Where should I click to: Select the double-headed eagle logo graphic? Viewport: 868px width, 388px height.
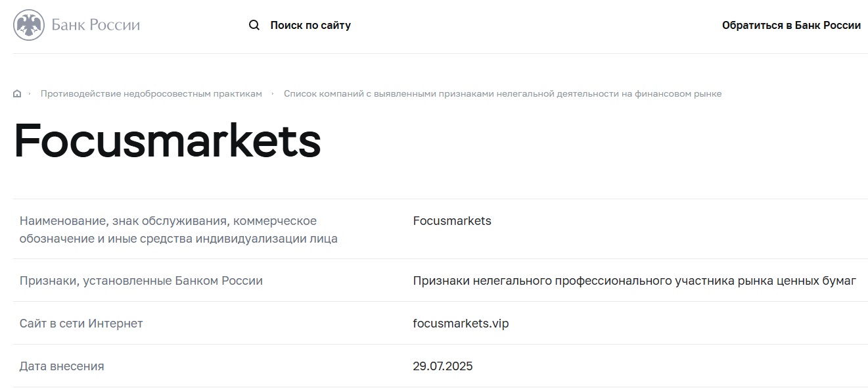tap(26, 25)
